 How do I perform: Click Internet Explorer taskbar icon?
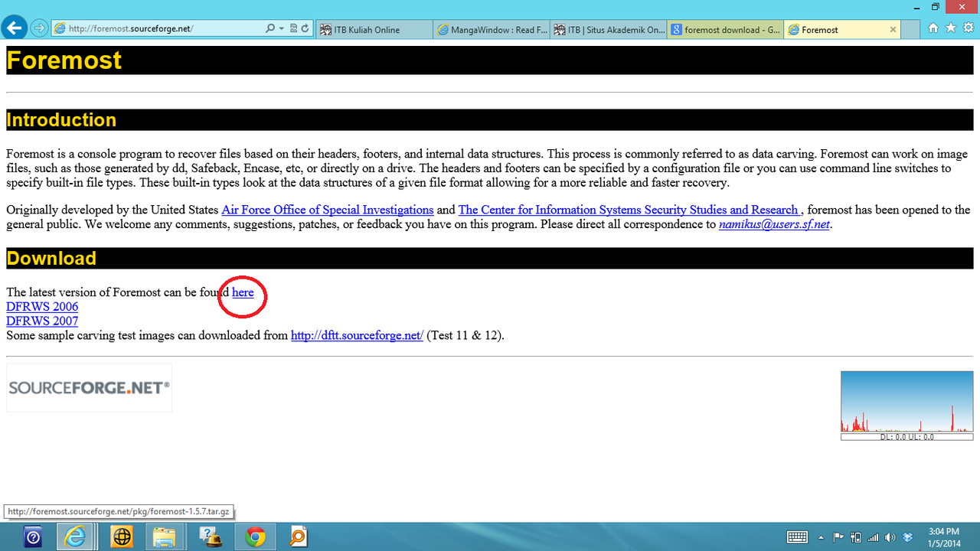(x=75, y=536)
